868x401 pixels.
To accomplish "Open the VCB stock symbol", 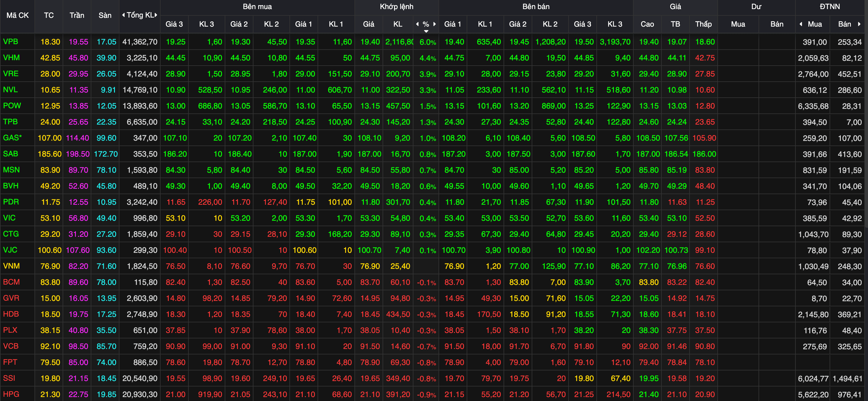I will click(11, 346).
